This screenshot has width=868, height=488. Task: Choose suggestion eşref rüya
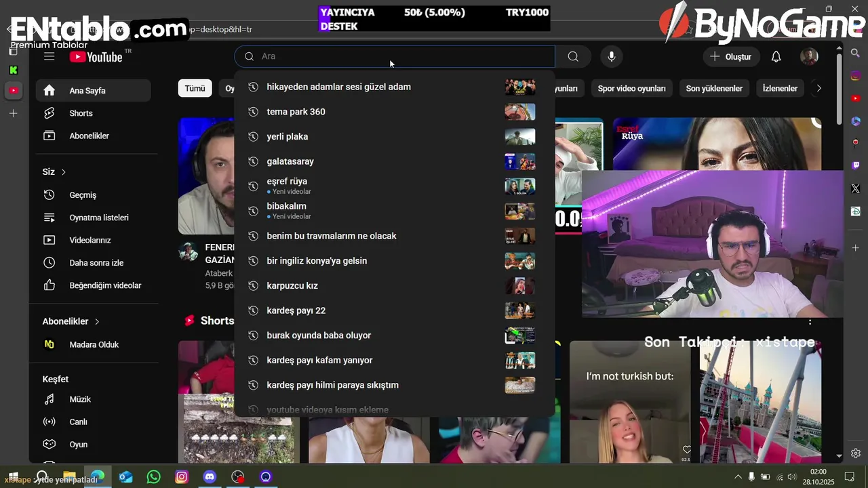[395, 186]
